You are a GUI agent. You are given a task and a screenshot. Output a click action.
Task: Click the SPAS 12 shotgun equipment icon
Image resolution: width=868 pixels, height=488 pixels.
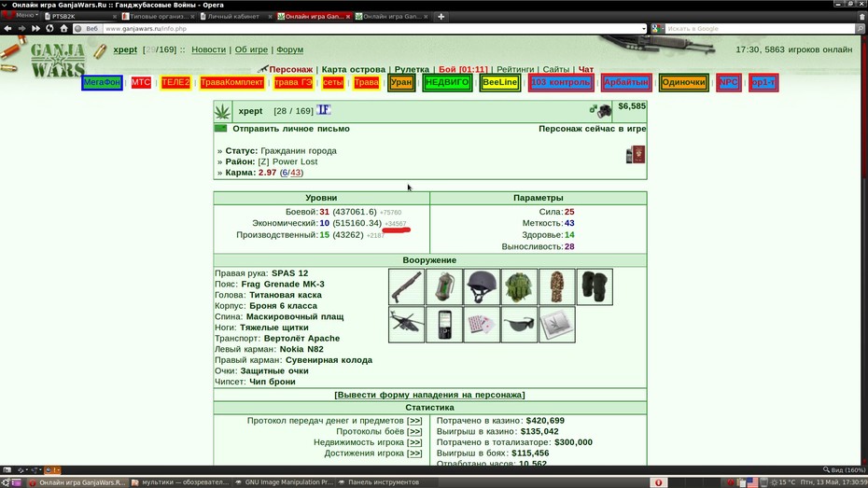tap(406, 286)
